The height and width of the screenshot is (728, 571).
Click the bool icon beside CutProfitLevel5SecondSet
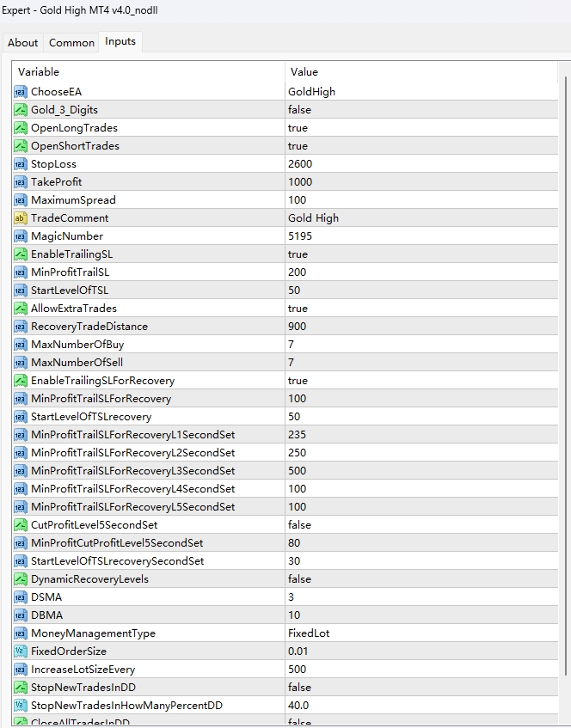pyautogui.click(x=21, y=525)
